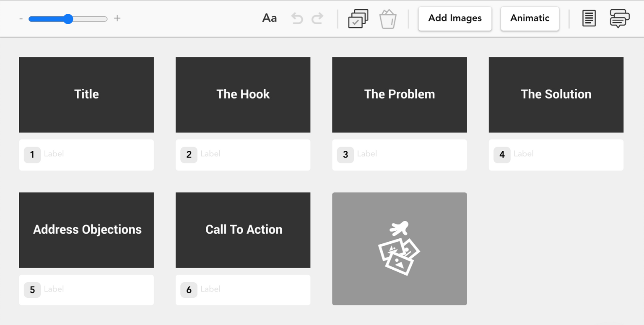Adjust the frame size zoom slider
The image size is (644, 325).
(68, 19)
